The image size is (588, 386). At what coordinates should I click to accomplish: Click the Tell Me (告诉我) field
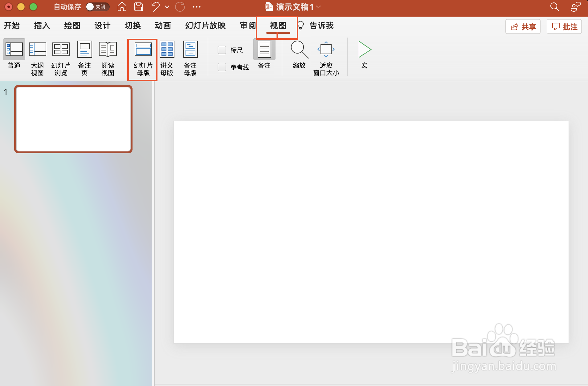click(x=321, y=26)
